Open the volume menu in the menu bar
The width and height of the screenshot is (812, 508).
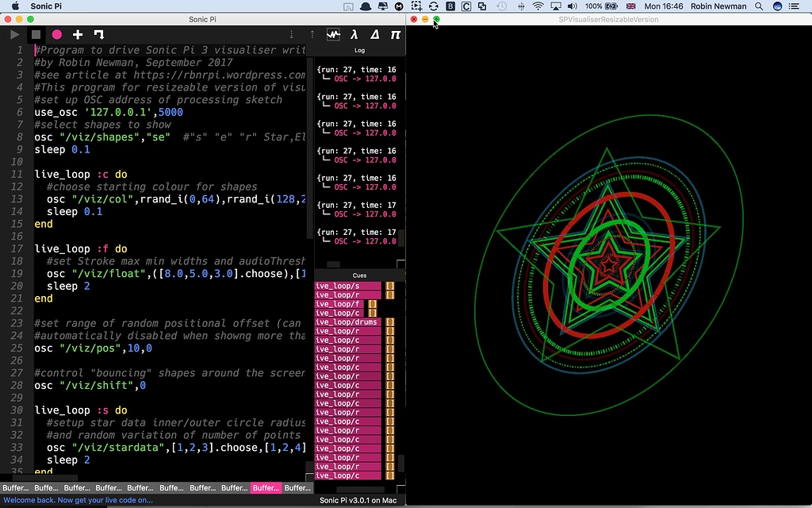570,6
